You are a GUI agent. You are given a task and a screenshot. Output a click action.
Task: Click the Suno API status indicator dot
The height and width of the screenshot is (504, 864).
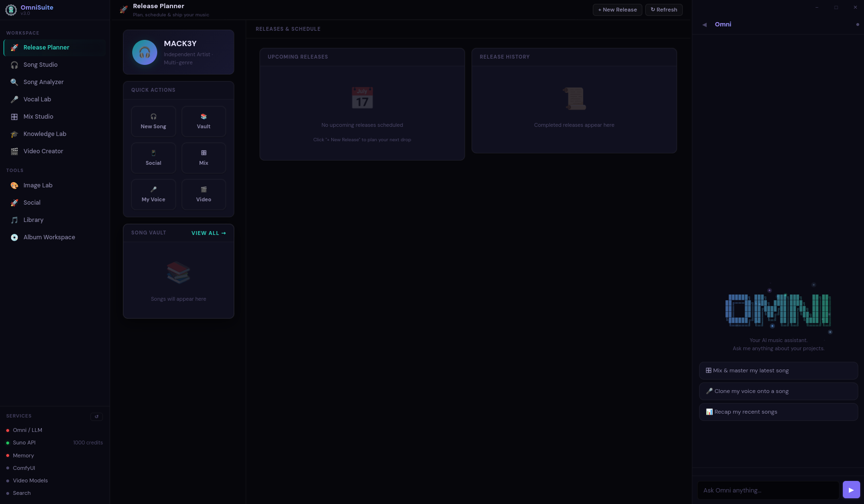point(8,443)
